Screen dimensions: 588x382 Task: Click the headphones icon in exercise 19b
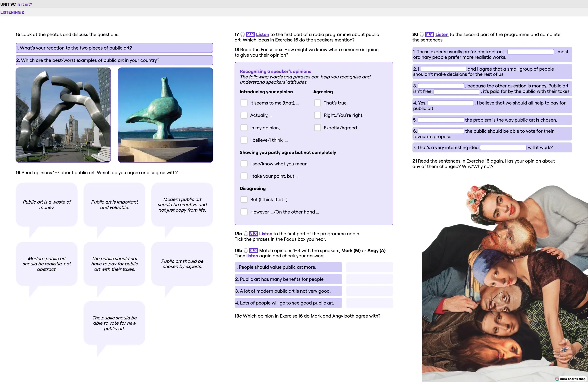[246, 250]
